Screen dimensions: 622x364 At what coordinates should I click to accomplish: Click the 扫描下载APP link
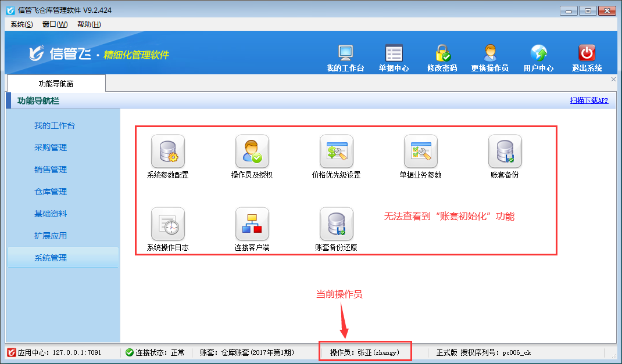click(x=589, y=100)
